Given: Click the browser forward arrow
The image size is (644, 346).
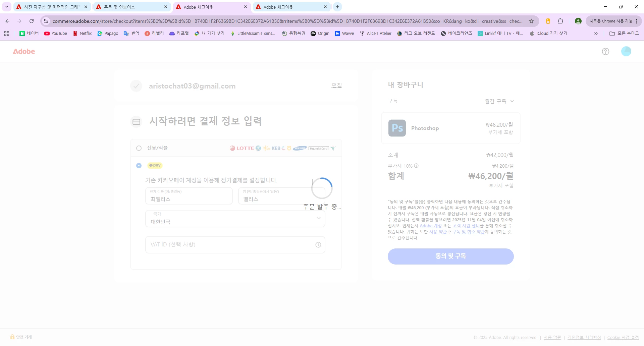Looking at the screenshot, I should [19, 21].
